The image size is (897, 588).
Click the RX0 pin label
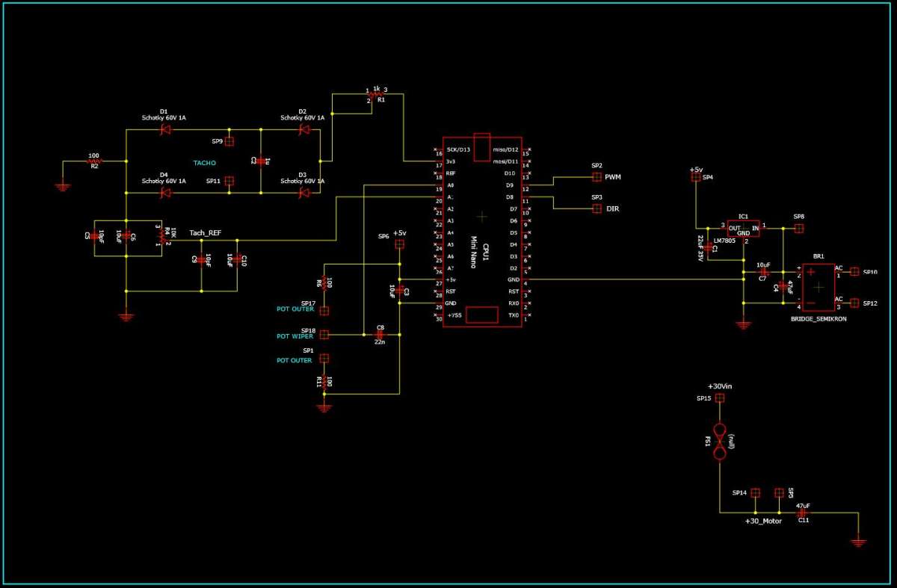pyautogui.click(x=513, y=303)
